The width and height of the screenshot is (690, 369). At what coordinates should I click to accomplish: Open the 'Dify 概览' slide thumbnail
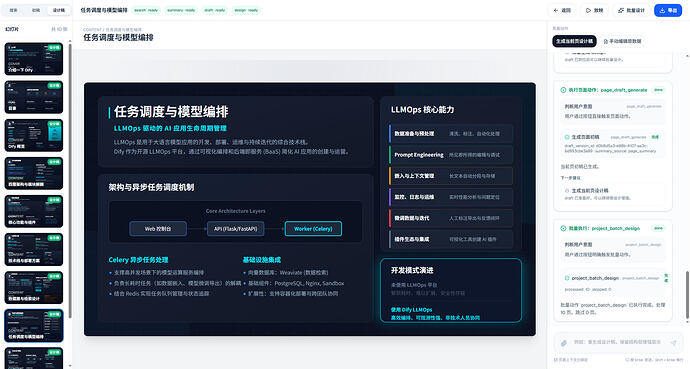click(x=34, y=135)
